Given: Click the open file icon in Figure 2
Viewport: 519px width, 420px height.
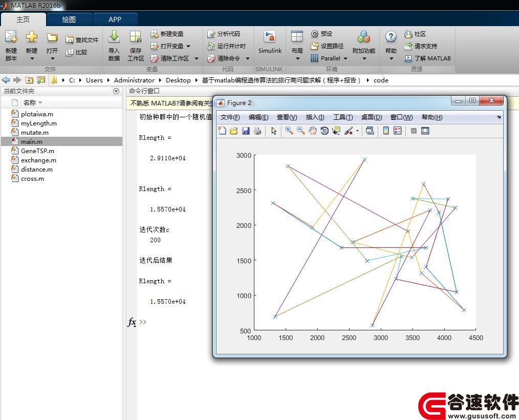Looking at the screenshot, I should click(x=234, y=131).
